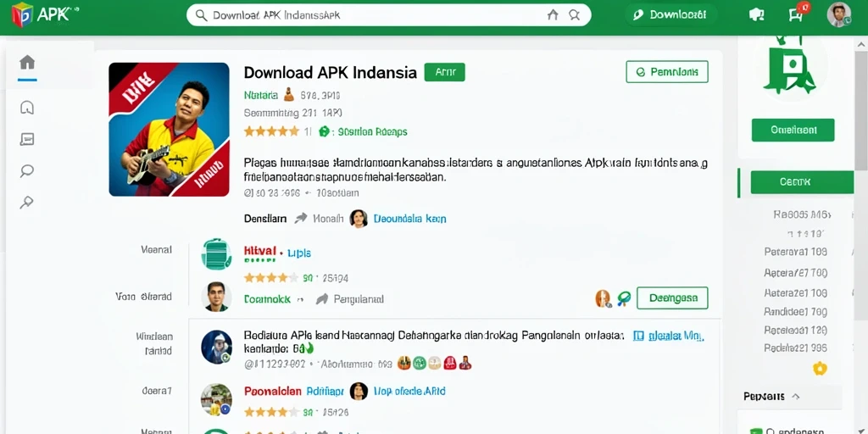Click the orange icon left of Deangasa button

603,298
